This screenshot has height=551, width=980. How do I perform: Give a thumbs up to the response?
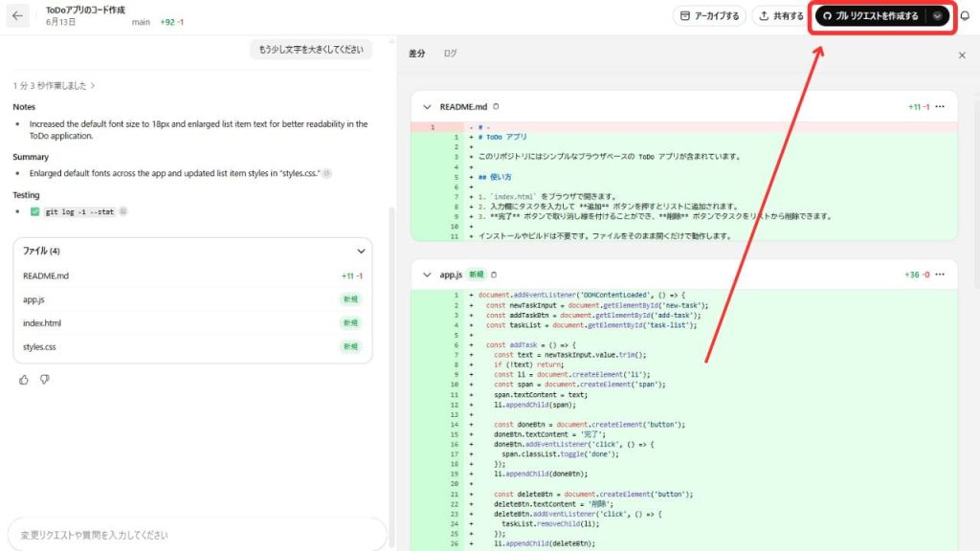[24, 380]
